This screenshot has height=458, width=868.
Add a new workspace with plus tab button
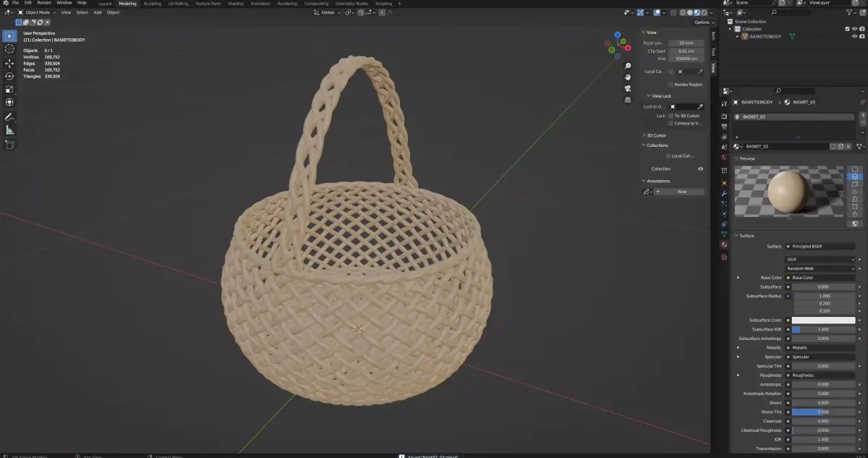click(400, 3)
